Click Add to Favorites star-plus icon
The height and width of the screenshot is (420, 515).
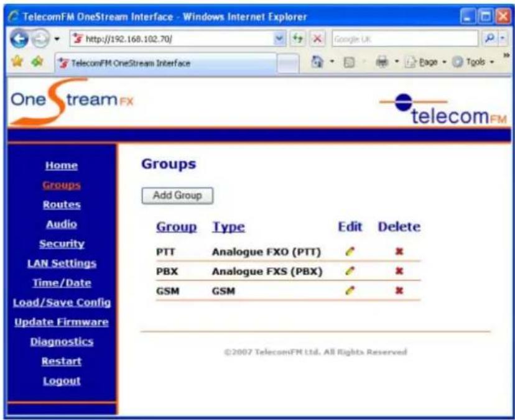pos(37,62)
